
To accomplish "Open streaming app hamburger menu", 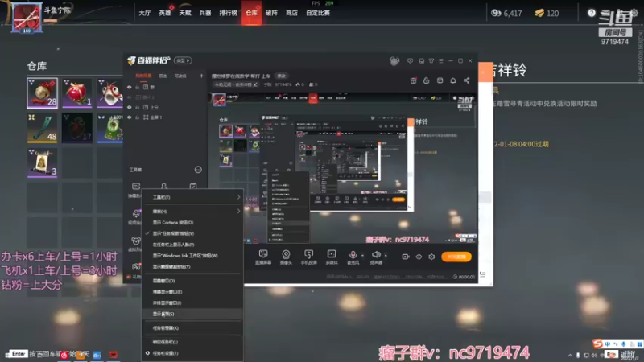I will pos(440,61).
